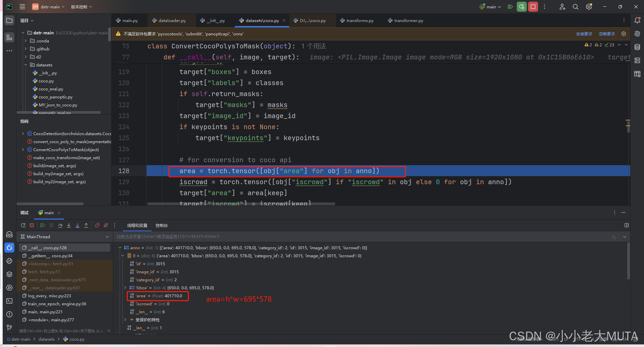
Task: Open the Notifications bell icon
Action: (x=637, y=21)
